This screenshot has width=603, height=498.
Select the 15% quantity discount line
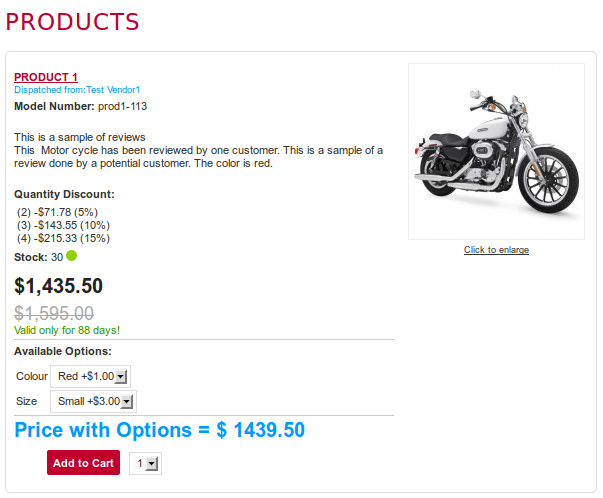click(x=63, y=238)
